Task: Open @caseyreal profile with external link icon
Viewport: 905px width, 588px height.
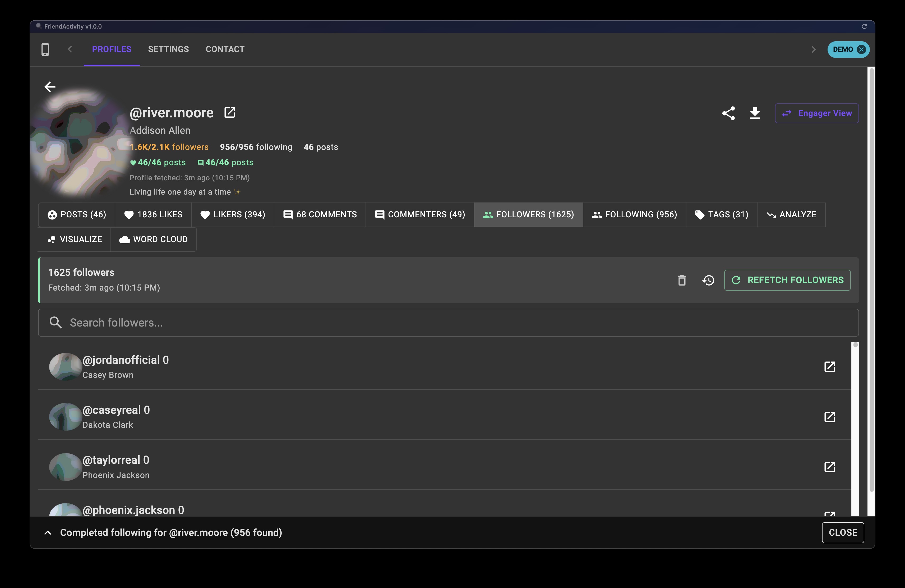Action: [830, 417]
